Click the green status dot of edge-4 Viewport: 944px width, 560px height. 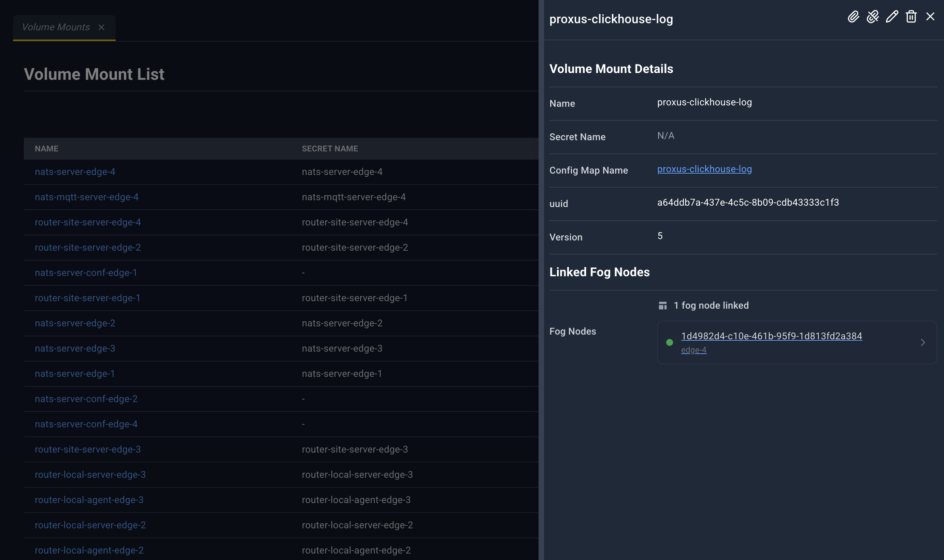pos(670,342)
